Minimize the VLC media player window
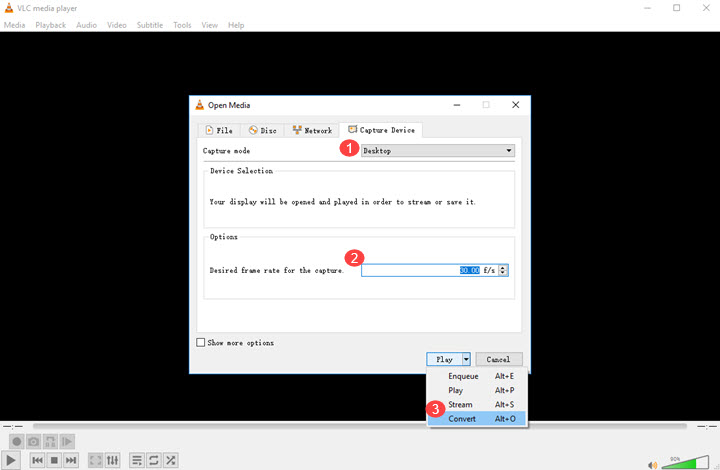This screenshot has width=720, height=470. pos(647,8)
